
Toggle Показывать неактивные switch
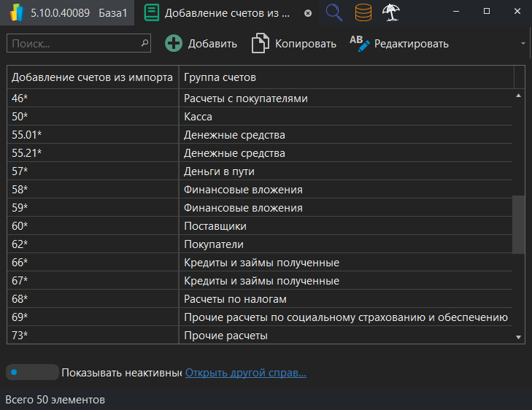pos(32,372)
